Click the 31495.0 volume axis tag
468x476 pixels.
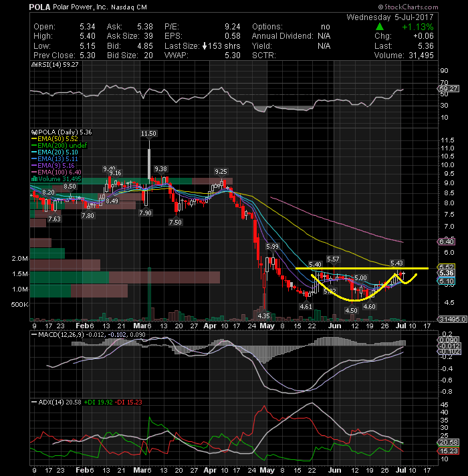[452, 319]
